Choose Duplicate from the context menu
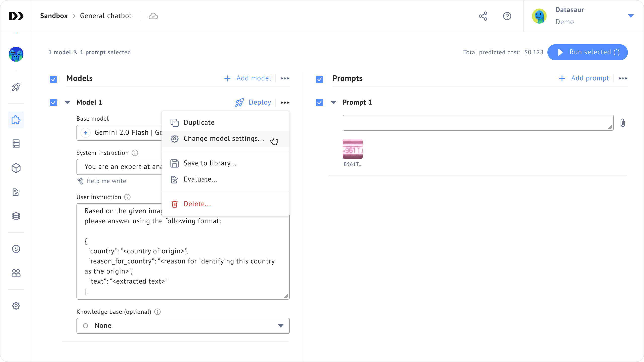Screen dimensions: 644x362 pos(199,122)
